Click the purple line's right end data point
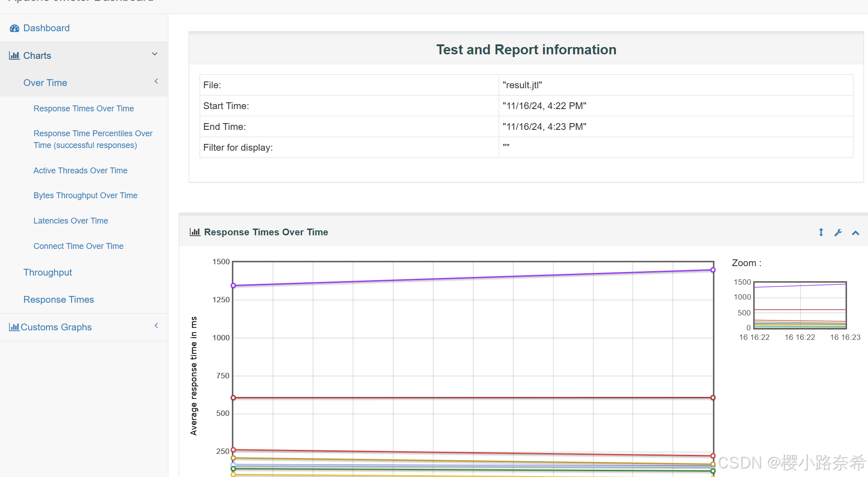The width and height of the screenshot is (868, 477). click(713, 270)
